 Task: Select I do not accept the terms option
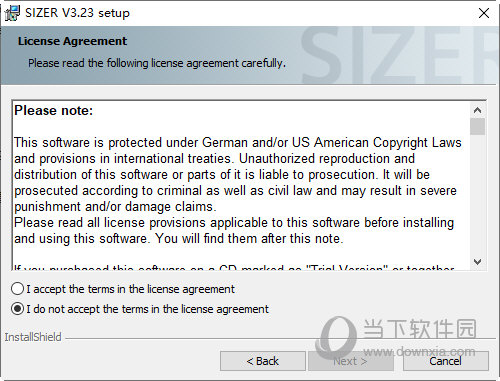pos(17,309)
